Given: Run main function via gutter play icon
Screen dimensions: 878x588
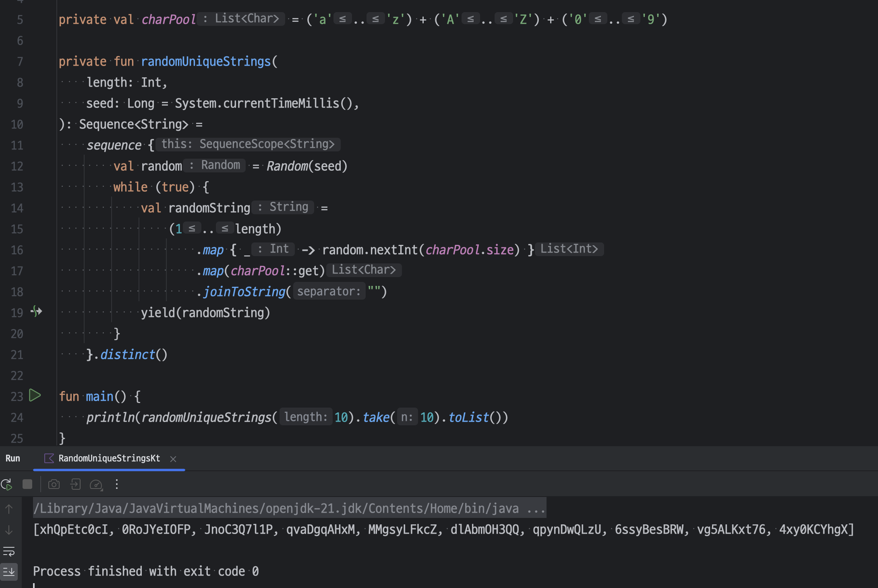Looking at the screenshot, I should [x=35, y=395].
